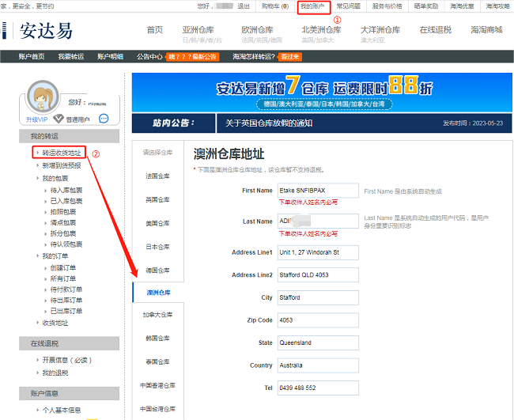Open 创建订单 in the sidebar
The width and height of the screenshot is (514, 420).
click(63, 268)
